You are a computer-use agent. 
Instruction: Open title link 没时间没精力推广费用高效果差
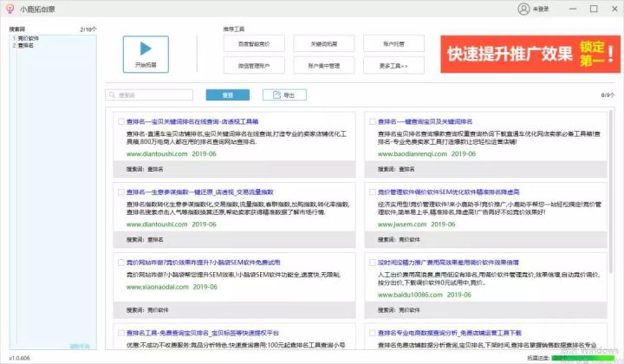[448, 262]
